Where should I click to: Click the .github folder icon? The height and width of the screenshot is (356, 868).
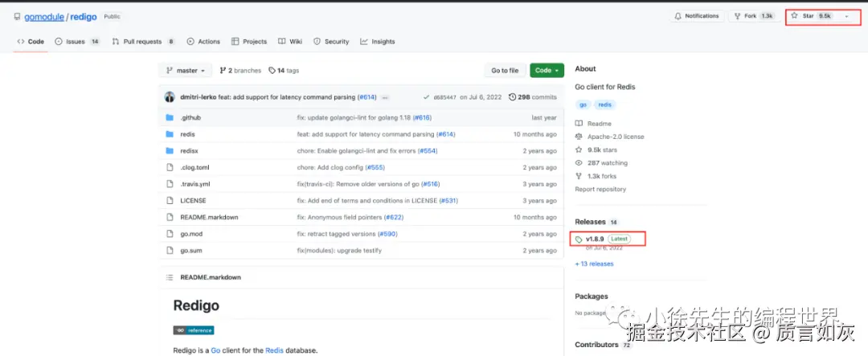click(170, 117)
